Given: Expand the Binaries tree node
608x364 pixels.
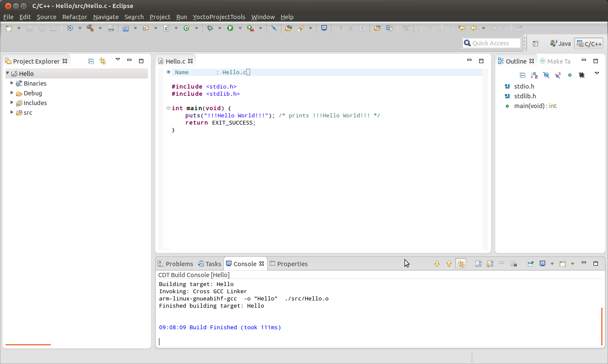Looking at the screenshot, I should (11, 83).
